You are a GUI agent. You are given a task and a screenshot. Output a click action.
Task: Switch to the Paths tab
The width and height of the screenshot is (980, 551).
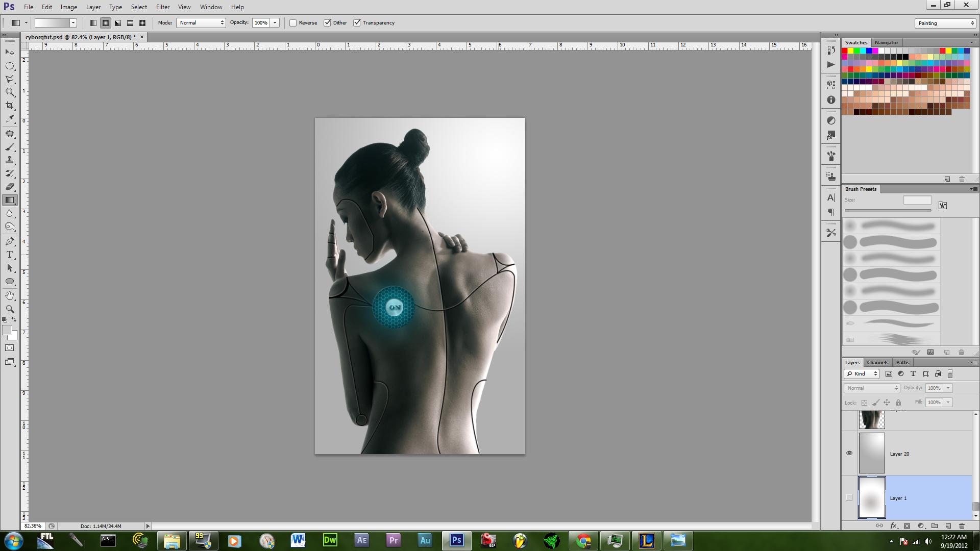[902, 363]
